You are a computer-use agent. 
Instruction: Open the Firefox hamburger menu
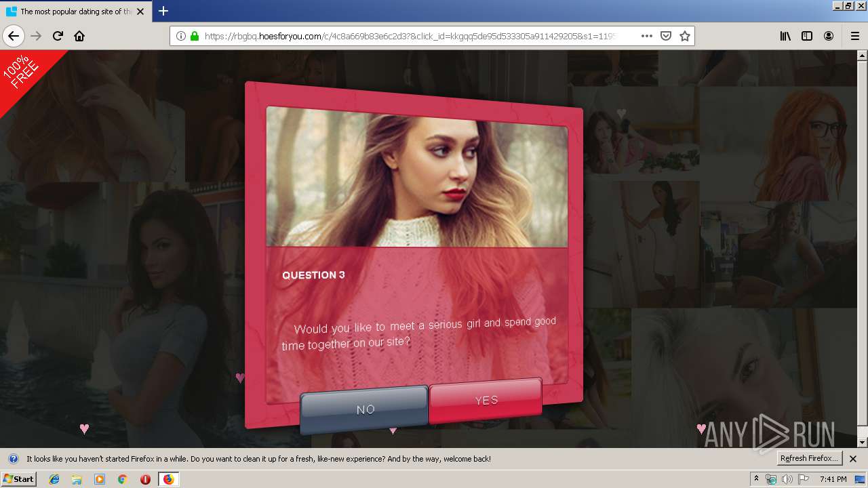click(x=855, y=36)
